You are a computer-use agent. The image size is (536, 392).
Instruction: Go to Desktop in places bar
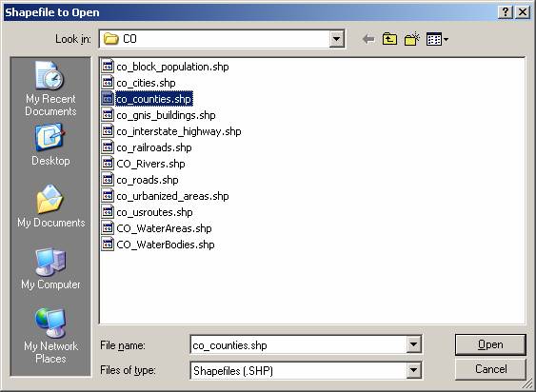click(50, 145)
